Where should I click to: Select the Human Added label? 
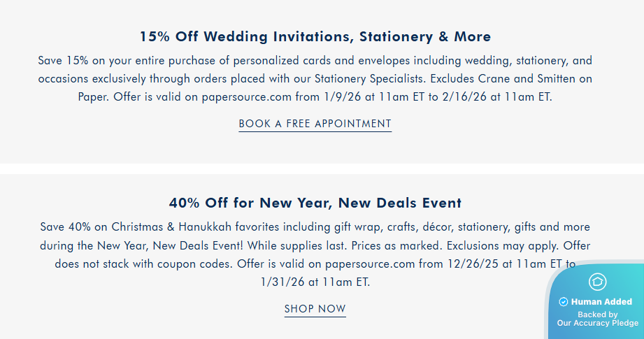point(601,302)
